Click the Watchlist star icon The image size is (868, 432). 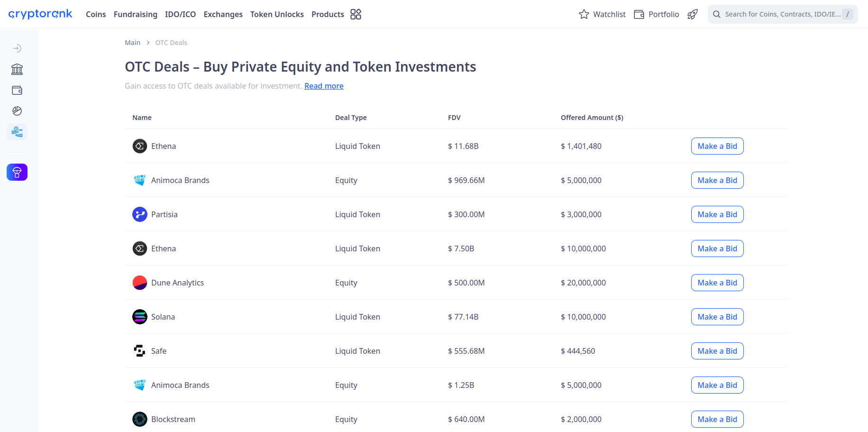coord(583,14)
